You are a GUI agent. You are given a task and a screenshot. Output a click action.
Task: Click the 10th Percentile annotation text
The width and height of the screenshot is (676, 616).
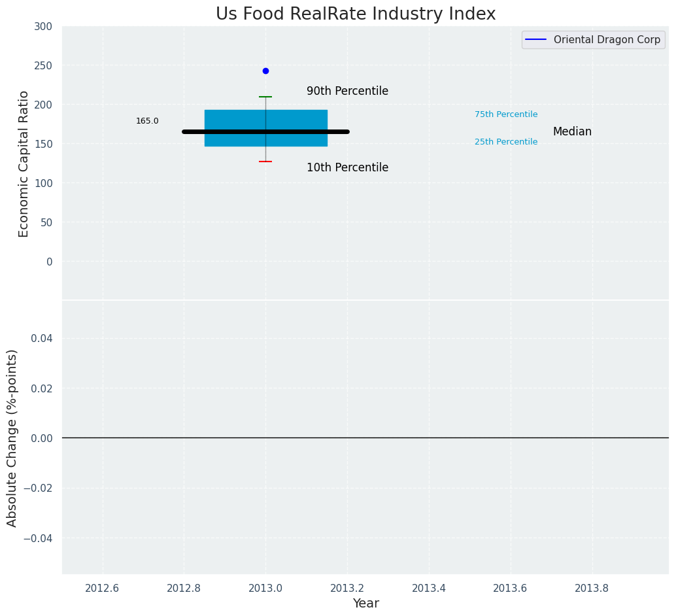[347, 168]
